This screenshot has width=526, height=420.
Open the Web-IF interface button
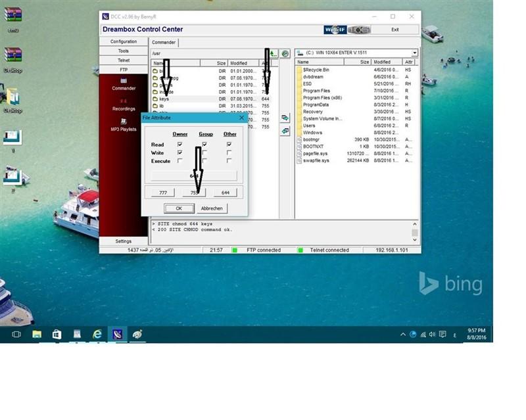(x=335, y=30)
